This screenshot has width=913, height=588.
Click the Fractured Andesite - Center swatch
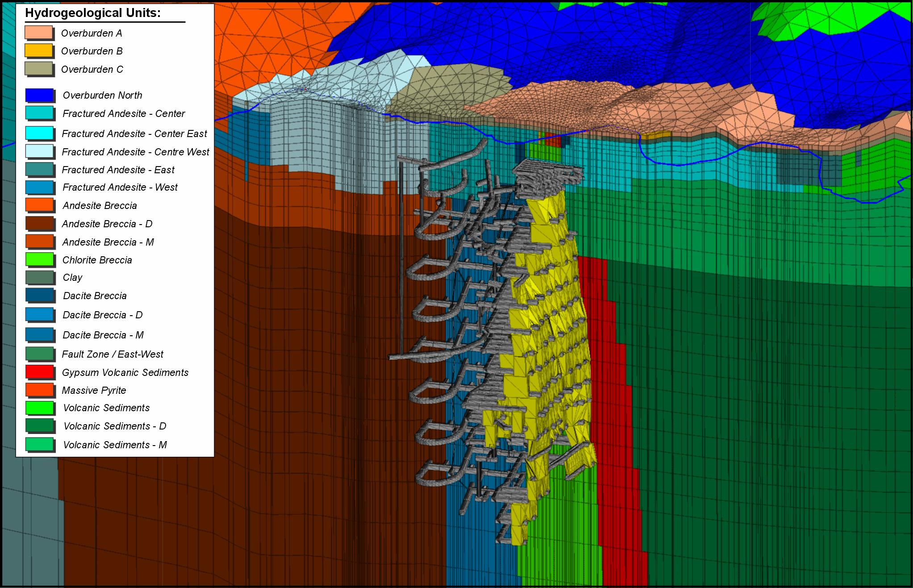click(40, 113)
